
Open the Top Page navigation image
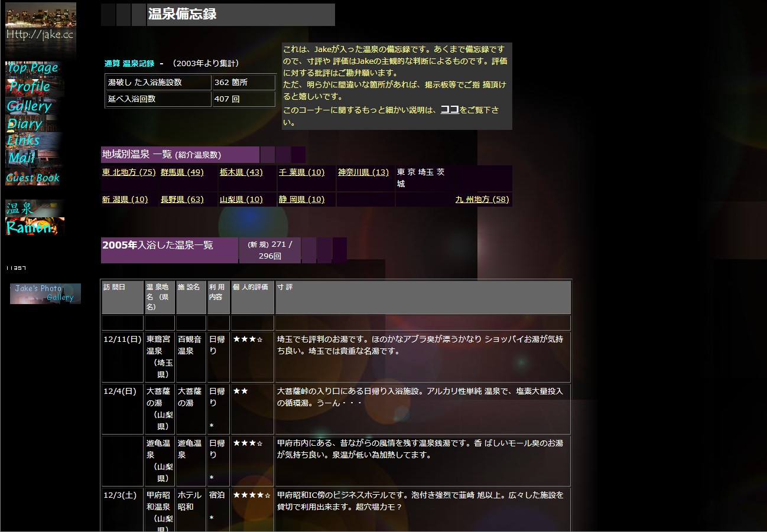click(x=32, y=68)
